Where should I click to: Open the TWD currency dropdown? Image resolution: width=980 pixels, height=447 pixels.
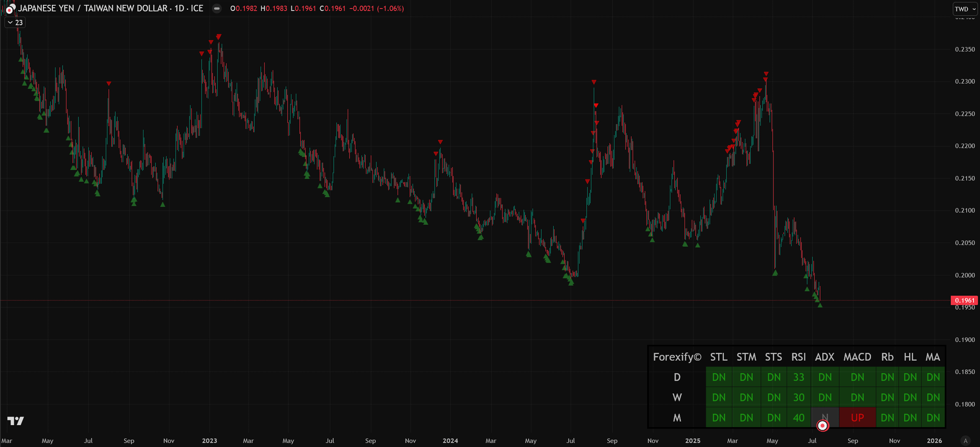[x=965, y=9]
